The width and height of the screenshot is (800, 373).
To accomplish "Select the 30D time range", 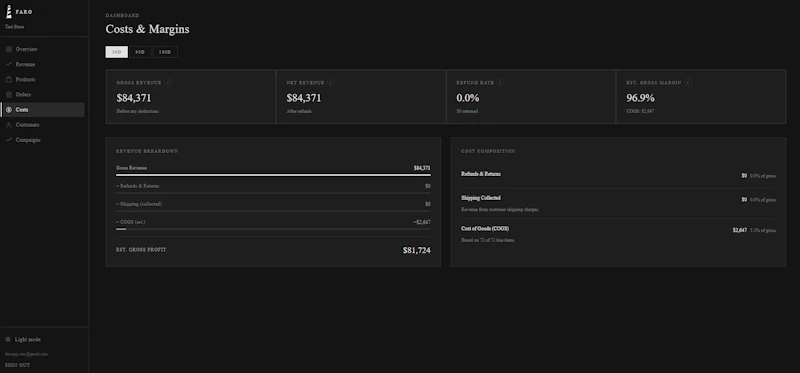I will coord(117,52).
